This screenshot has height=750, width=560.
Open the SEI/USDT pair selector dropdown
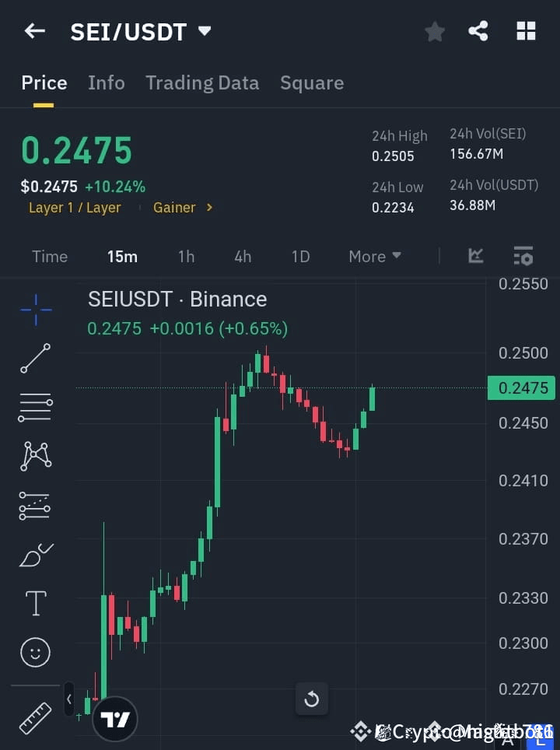click(x=205, y=31)
